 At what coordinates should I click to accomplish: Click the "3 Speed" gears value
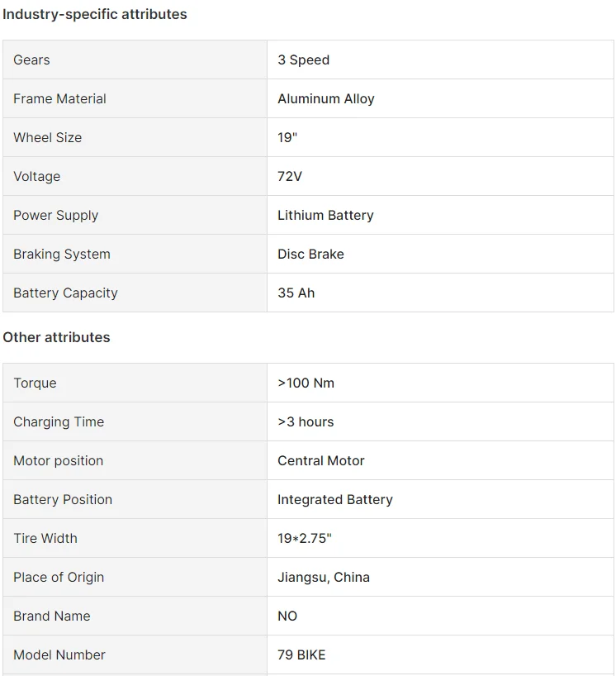pos(303,60)
